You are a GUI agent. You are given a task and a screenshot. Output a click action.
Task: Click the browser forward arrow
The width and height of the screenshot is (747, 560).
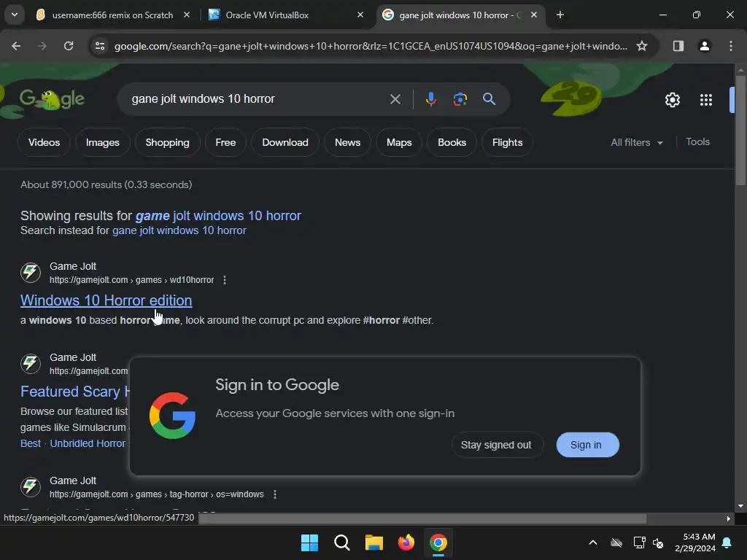42,46
